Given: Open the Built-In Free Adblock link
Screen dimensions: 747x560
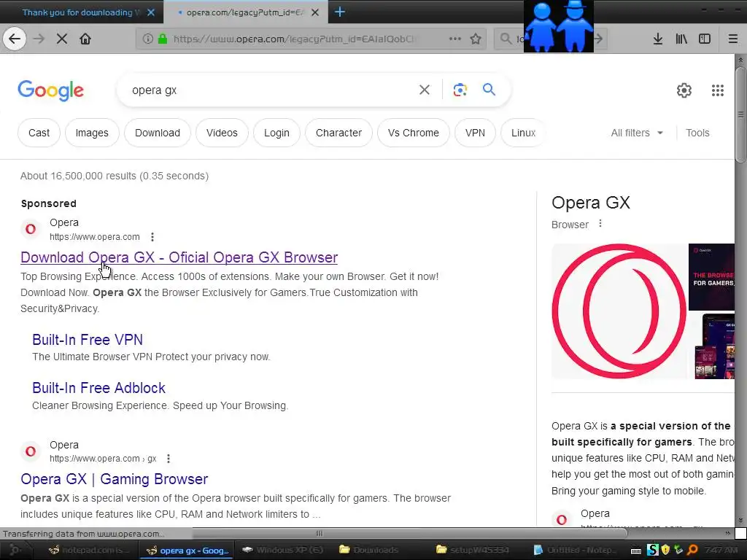Looking at the screenshot, I should pyautogui.click(x=98, y=388).
